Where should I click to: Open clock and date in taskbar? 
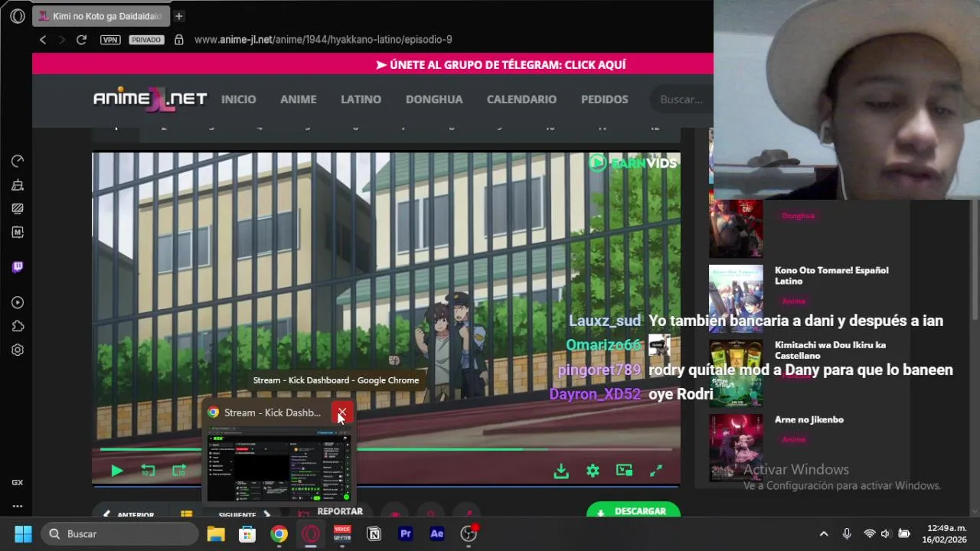[x=944, y=533]
